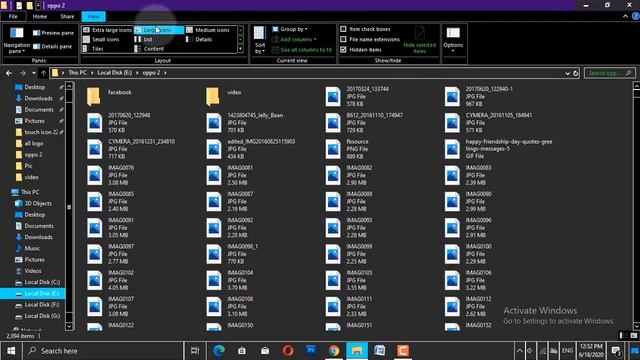Click taskbar Search here box

pos(104,351)
